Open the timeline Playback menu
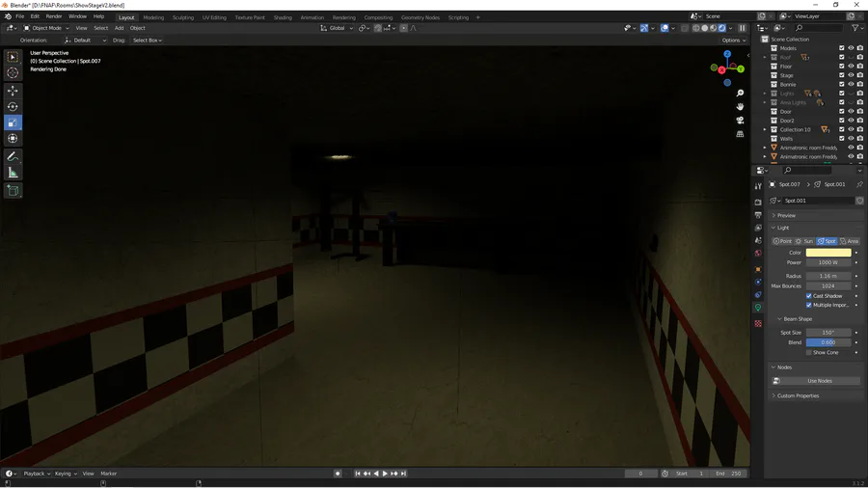This screenshot has height=488, width=868. point(37,474)
